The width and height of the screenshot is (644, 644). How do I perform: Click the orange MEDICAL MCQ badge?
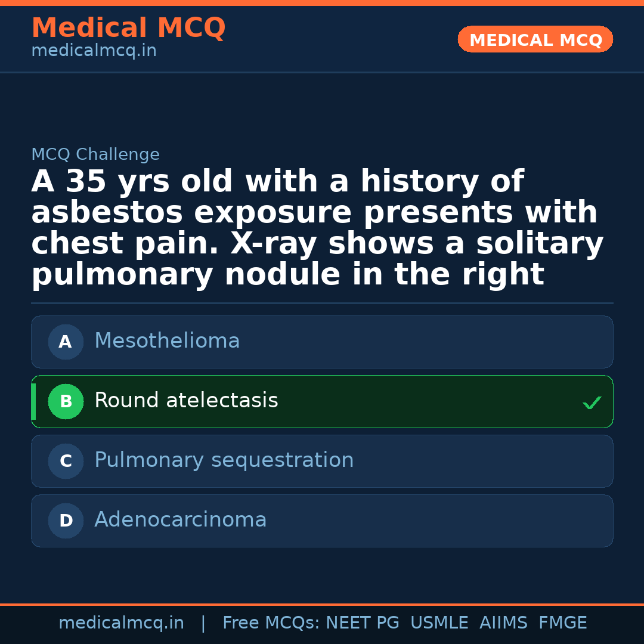click(x=535, y=40)
